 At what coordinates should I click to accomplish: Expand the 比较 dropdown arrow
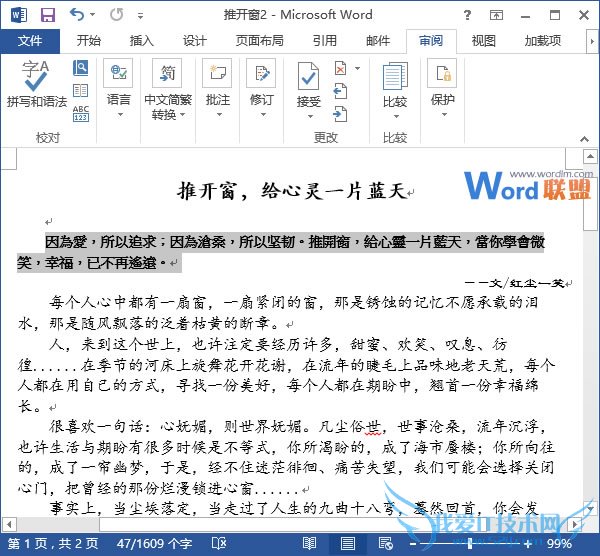[396, 116]
